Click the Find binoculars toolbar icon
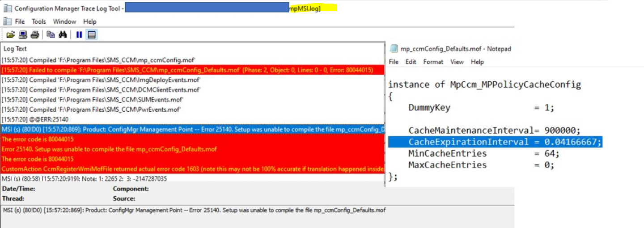This screenshot has height=228, width=644. 63,34
